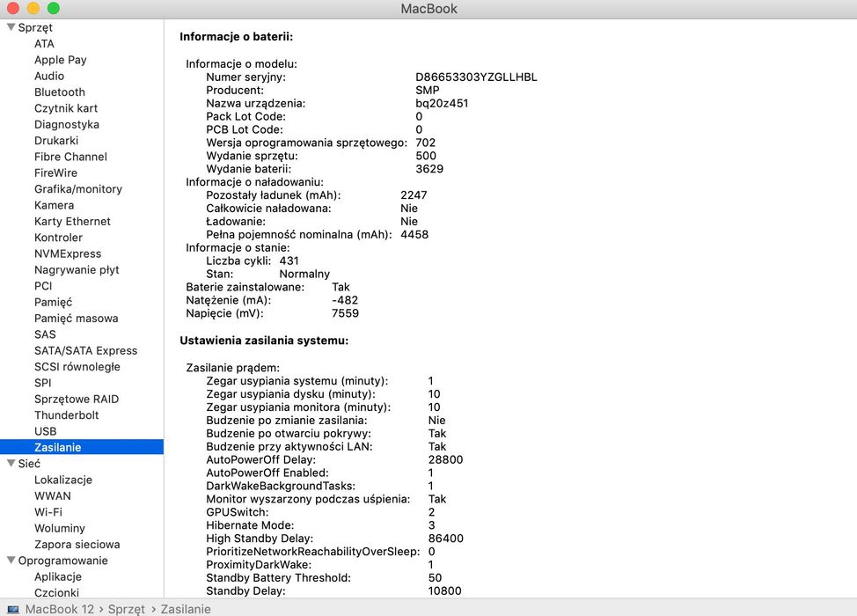Click serial number D86653303YZGLLHBL

476,77
